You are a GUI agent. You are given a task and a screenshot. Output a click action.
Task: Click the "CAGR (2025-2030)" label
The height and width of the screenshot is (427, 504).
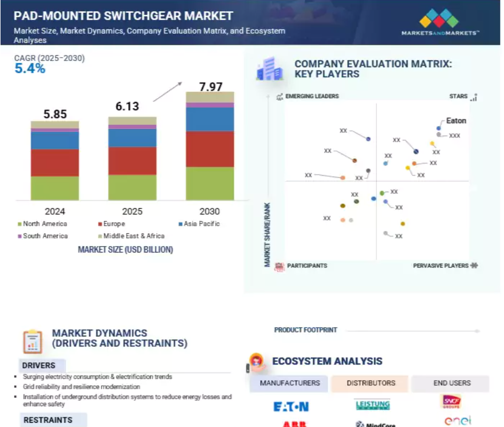click(50, 58)
